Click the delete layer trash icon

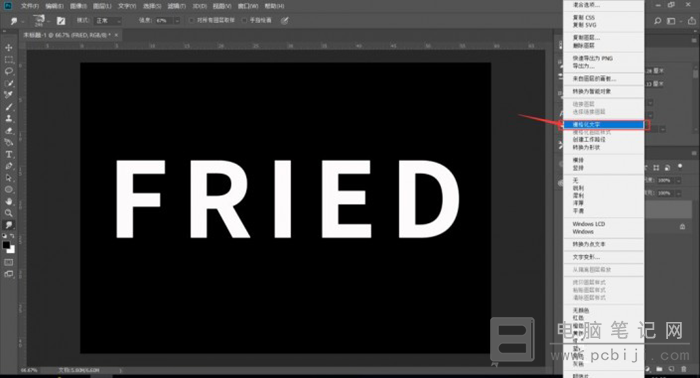(x=683, y=369)
